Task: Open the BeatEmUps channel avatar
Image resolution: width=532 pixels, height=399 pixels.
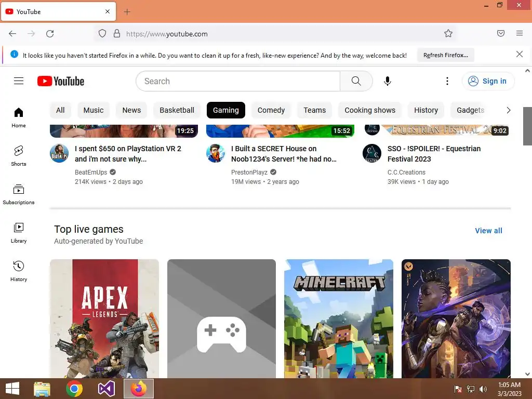Action: coord(59,153)
